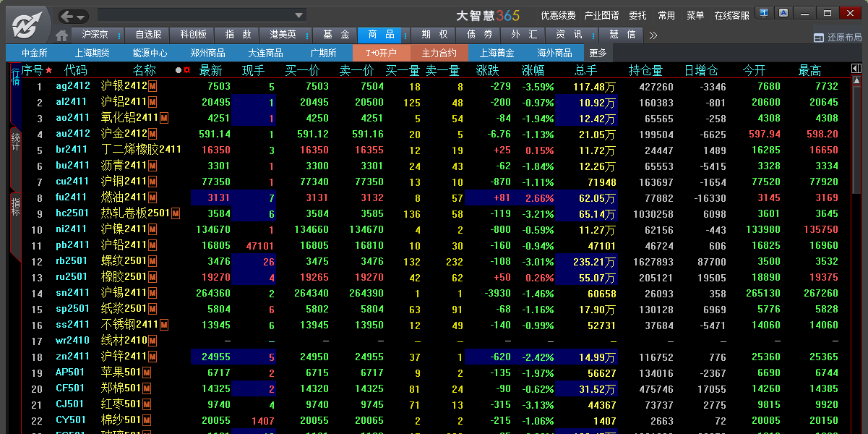
Task: Open the 在线客服 link
Action: point(731,15)
